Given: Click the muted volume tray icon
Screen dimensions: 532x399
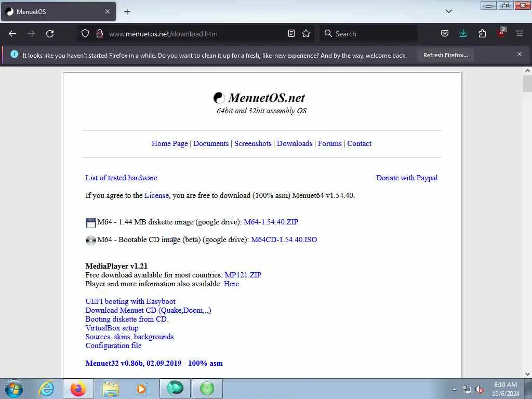Looking at the screenshot, I should click(x=480, y=390).
